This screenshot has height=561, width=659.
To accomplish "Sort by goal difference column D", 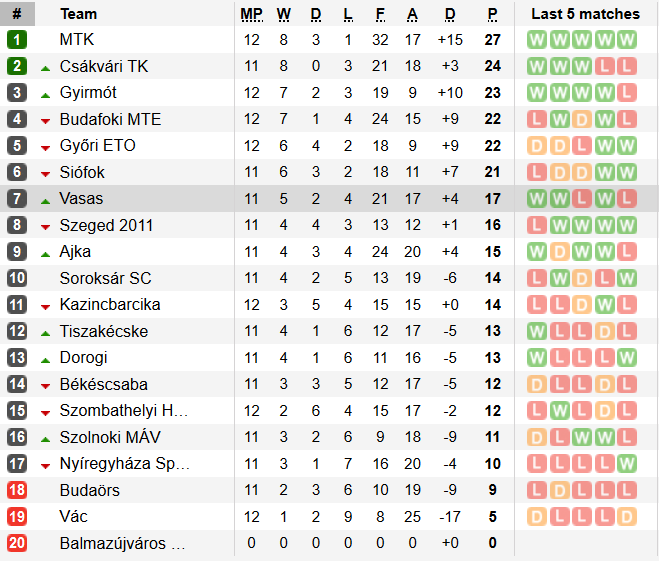I will [x=450, y=14].
